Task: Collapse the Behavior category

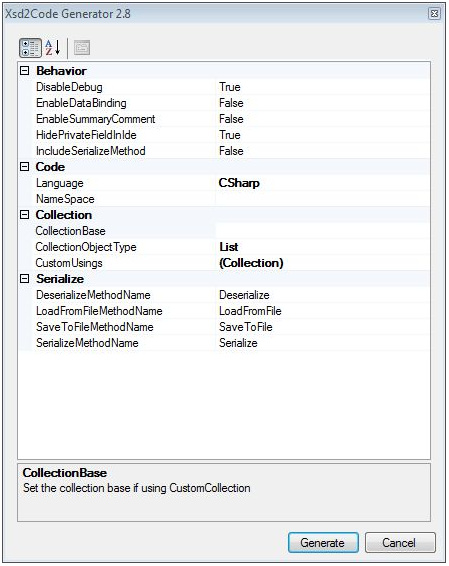Action: pos(25,71)
